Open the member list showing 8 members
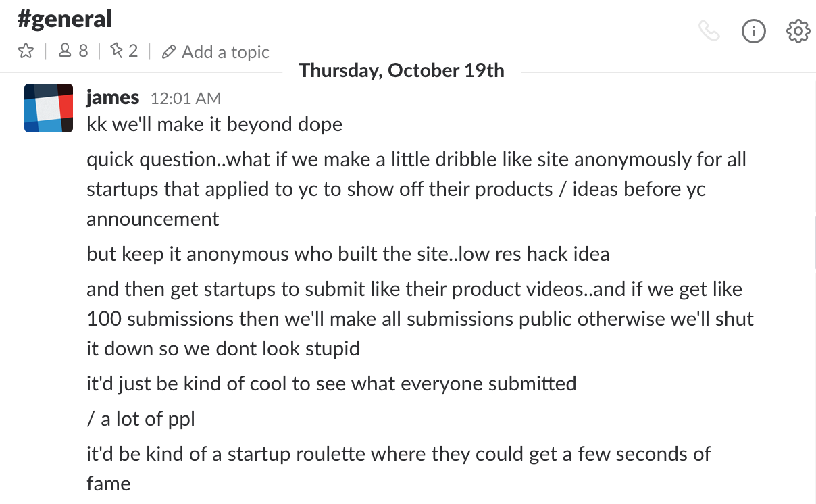Screen dimensions: 816x504 pyautogui.click(x=74, y=51)
